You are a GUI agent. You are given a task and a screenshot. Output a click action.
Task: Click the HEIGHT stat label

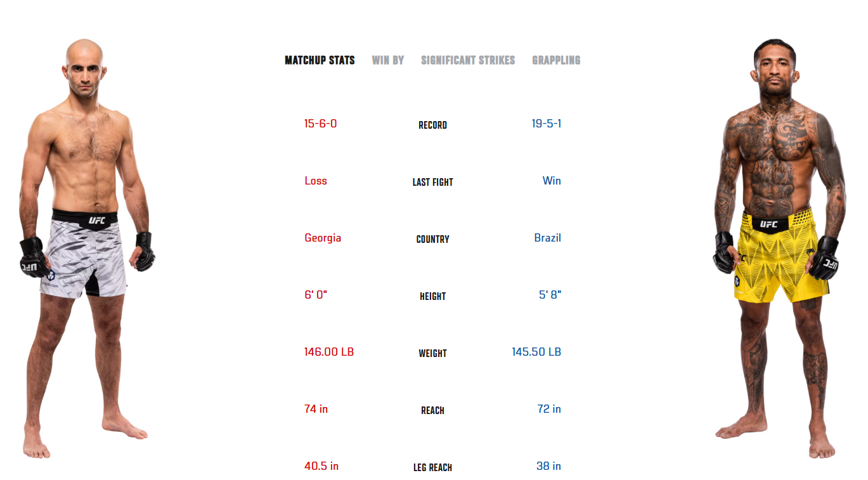[x=433, y=297]
